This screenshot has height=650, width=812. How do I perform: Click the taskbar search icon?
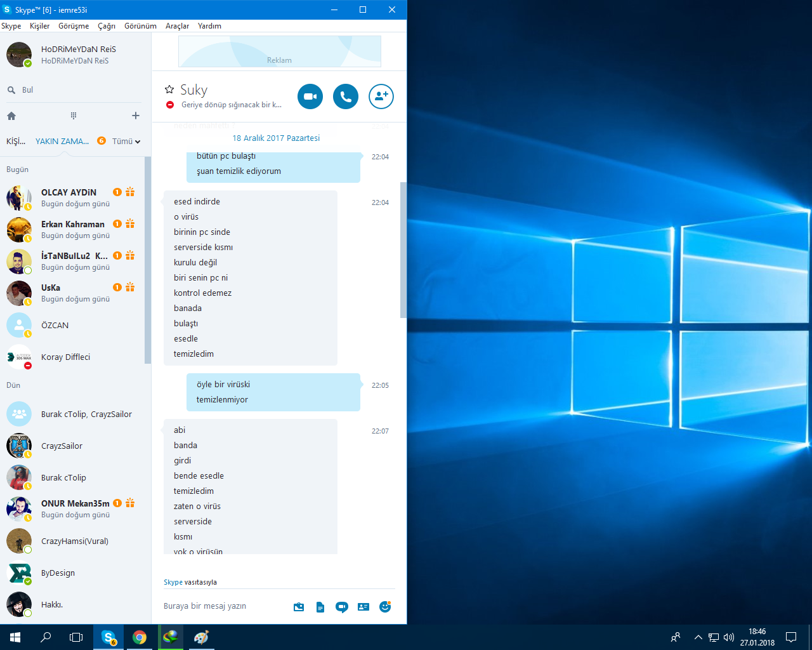(46, 637)
